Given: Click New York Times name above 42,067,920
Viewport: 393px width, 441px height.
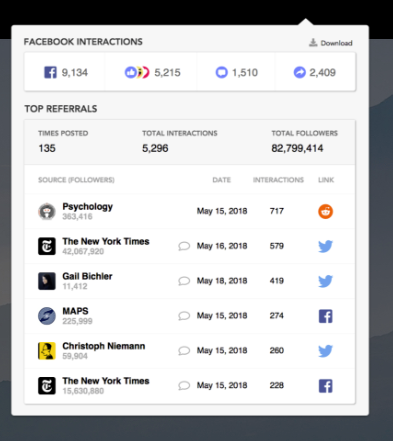Looking at the screenshot, I should pyautogui.click(x=106, y=241).
